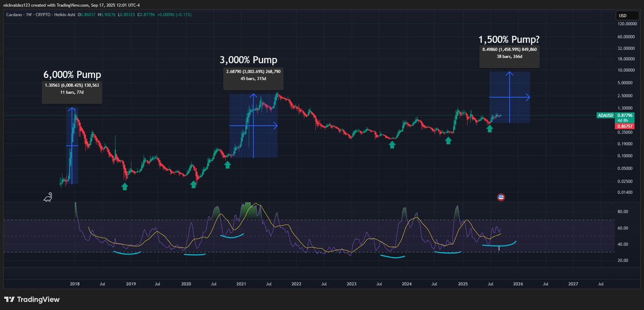The image size is (644, 310).
Task: Select the green arrow near late 2020
Action: coord(227,164)
